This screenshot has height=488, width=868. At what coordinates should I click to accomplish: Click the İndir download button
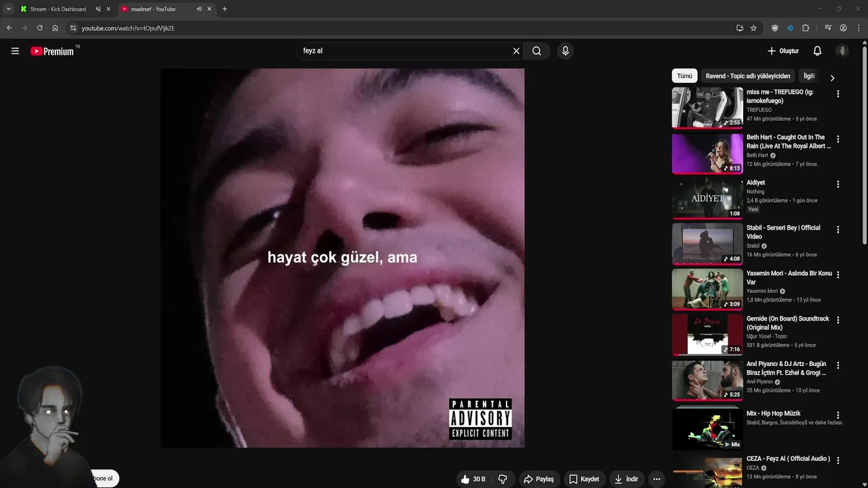point(626,479)
